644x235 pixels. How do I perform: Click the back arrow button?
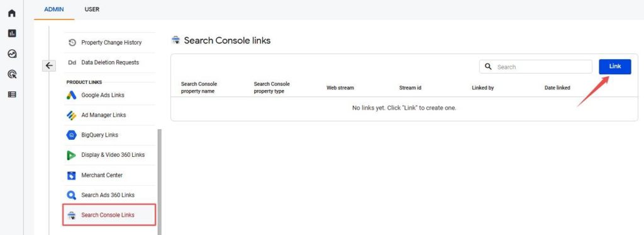point(49,66)
